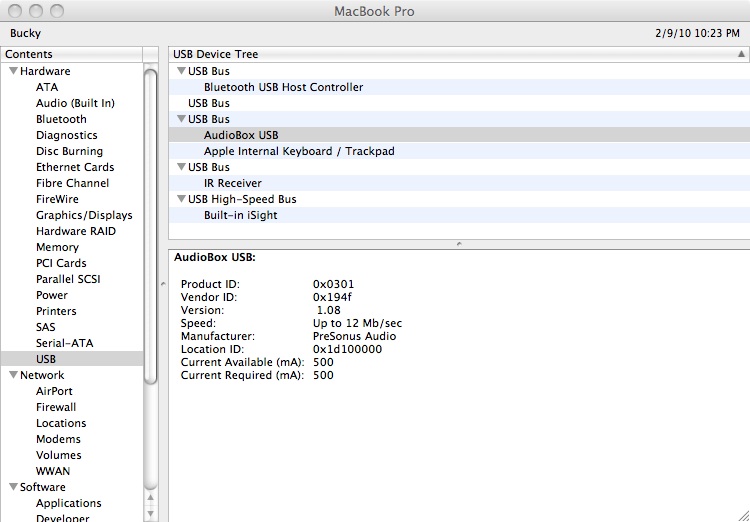Click the window resize grip corner
Screen dimensions: 750x522
point(744,516)
